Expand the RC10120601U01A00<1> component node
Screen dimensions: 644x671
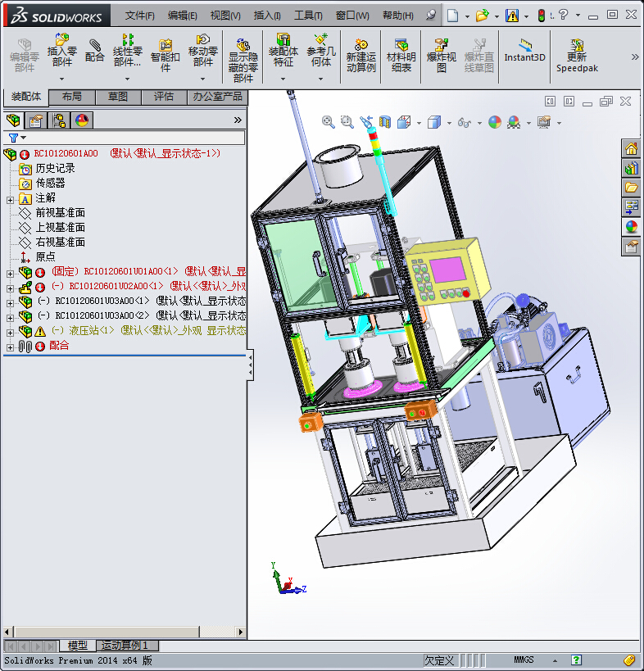pyautogui.click(x=10, y=274)
